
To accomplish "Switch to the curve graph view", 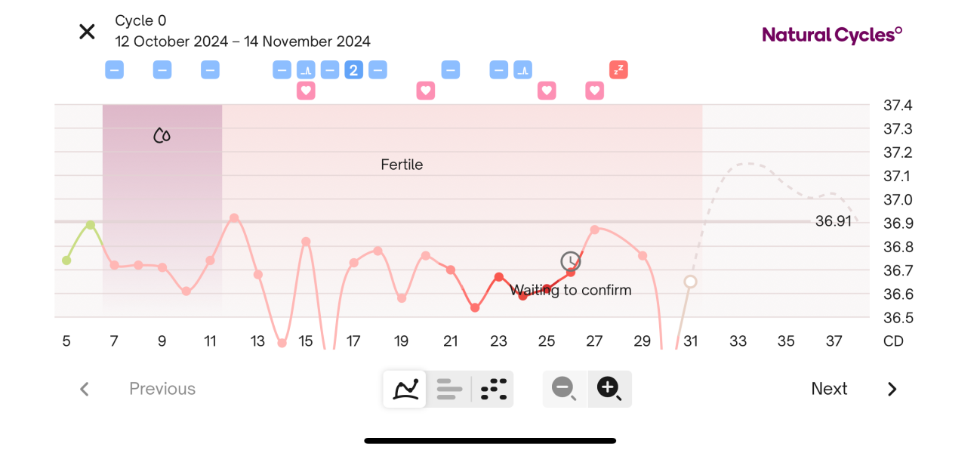I will [x=405, y=389].
